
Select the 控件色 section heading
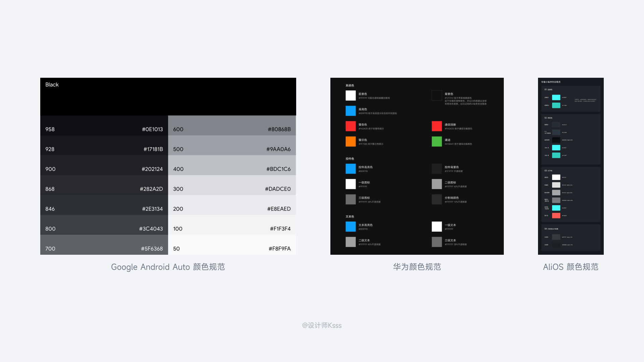350,159
